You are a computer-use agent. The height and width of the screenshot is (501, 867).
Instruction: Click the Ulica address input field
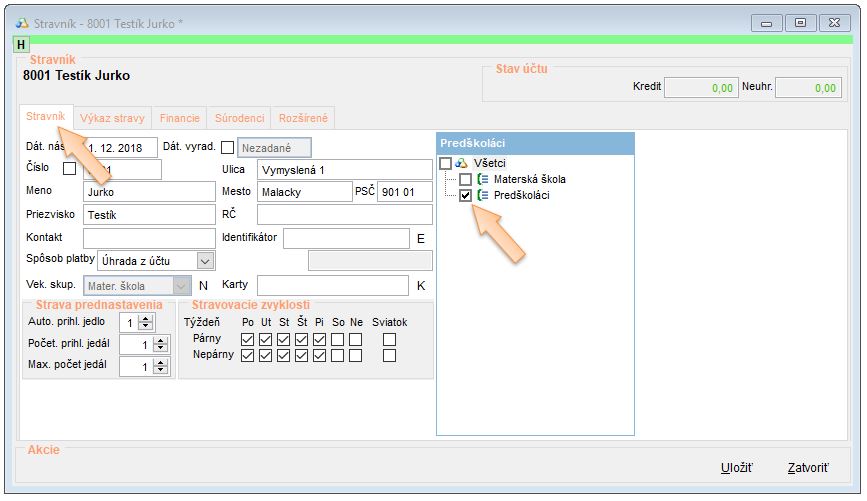point(344,170)
